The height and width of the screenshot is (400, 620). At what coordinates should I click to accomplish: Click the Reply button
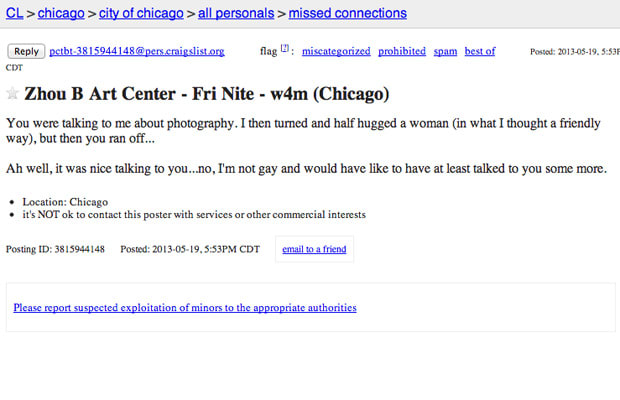[26, 51]
